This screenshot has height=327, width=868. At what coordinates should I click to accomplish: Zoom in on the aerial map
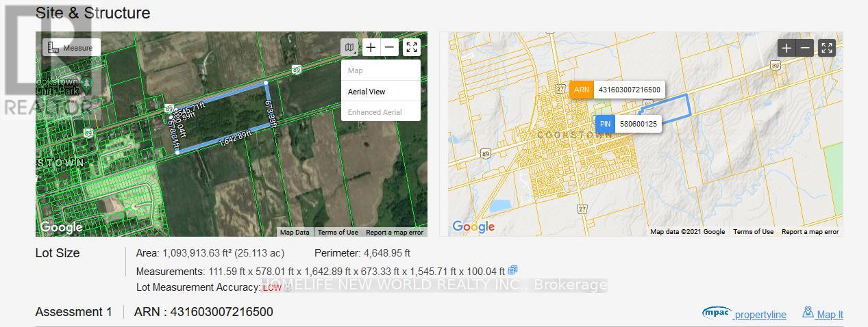pyautogui.click(x=371, y=47)
